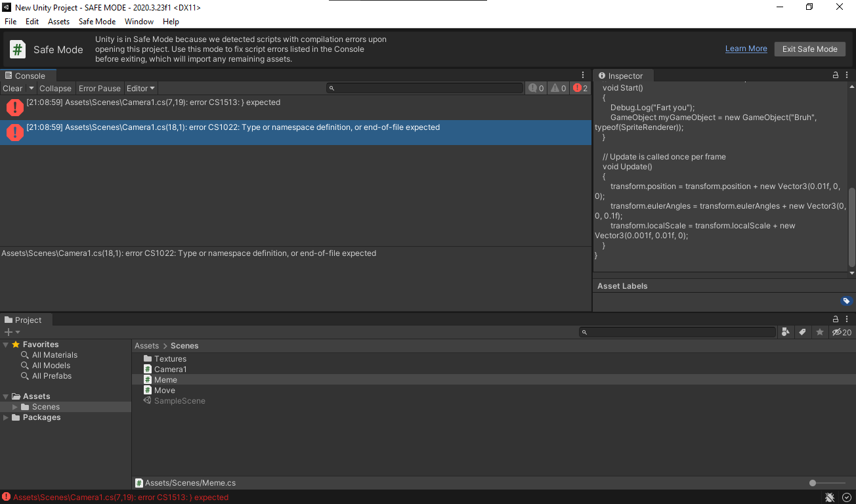Click the Inspector scrollbar up arrow
Viewport: 856px width, 504px height.
click(852, 87)
